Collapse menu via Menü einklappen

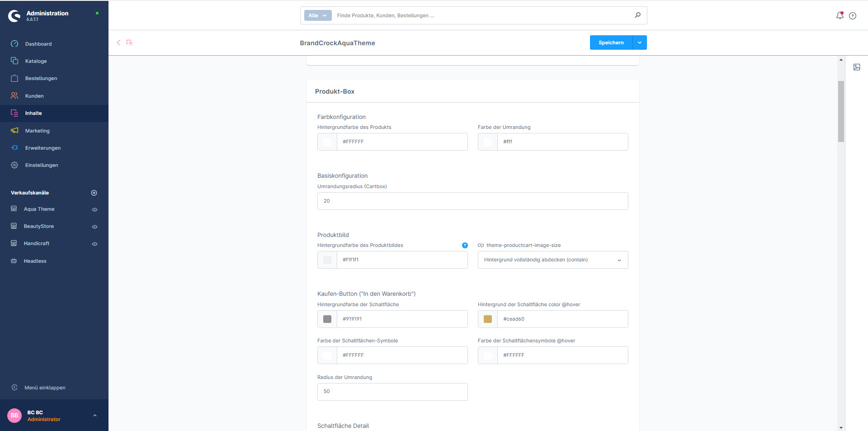[x=45, y=388]
